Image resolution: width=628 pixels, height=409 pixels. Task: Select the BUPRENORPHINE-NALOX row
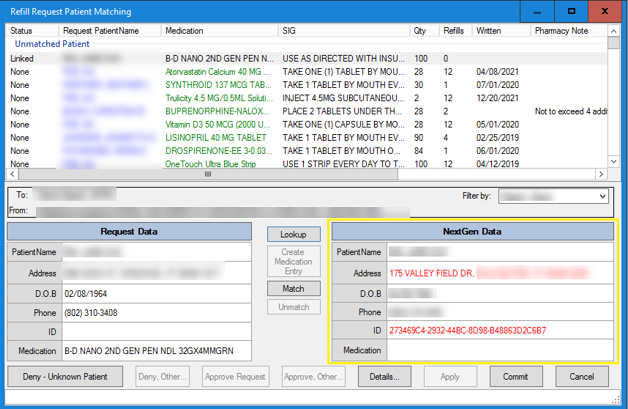pyautogui.click(x=307, y=111)
